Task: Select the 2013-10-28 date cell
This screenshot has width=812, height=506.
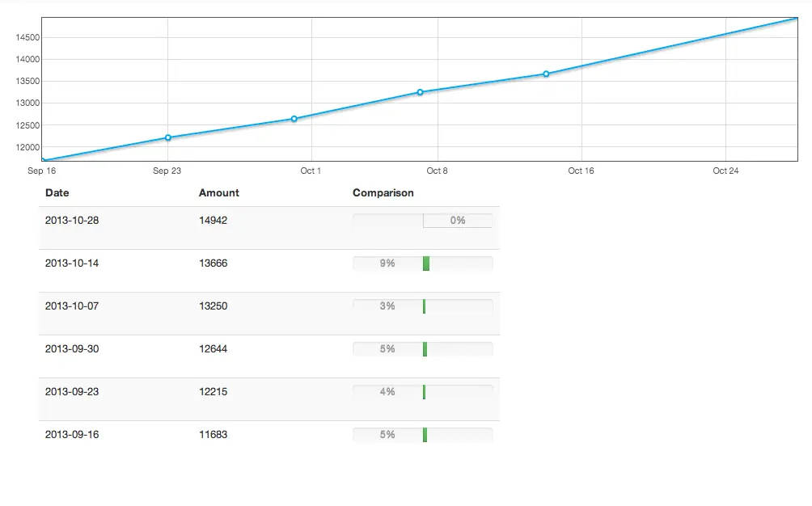Action: click(72, 220)
